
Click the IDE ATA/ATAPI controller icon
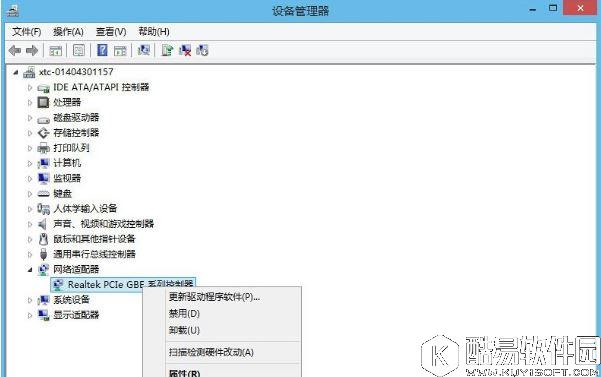pyautogui.click(x=43, y=88)
